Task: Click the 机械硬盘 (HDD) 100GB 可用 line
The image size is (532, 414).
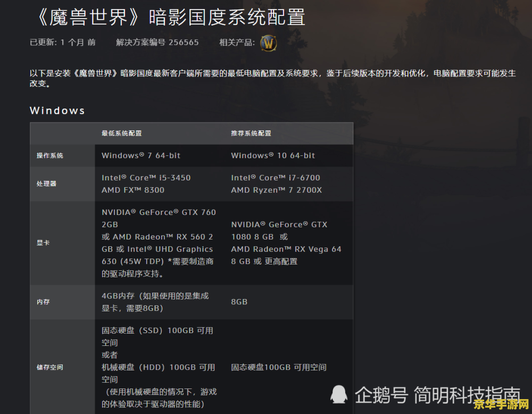Action: [x=159, y=367]
